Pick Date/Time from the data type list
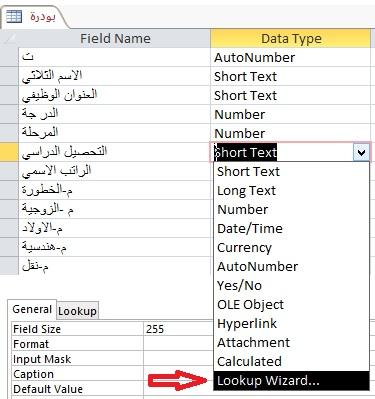 (x=291, y=229)
